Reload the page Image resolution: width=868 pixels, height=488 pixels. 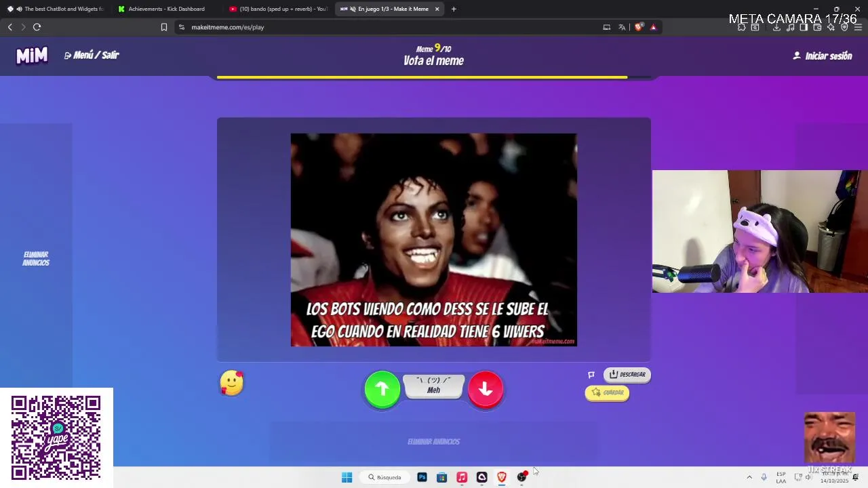37,27
